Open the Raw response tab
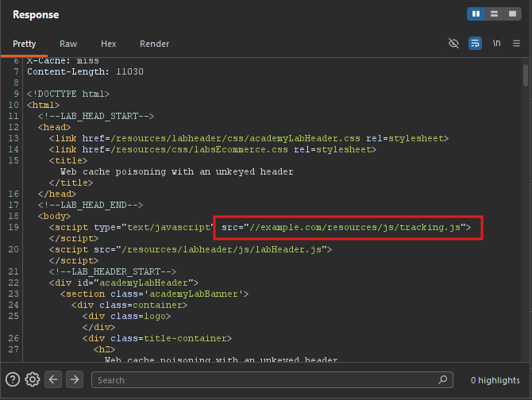The image size is (532, 400). (x=68, y=44)
